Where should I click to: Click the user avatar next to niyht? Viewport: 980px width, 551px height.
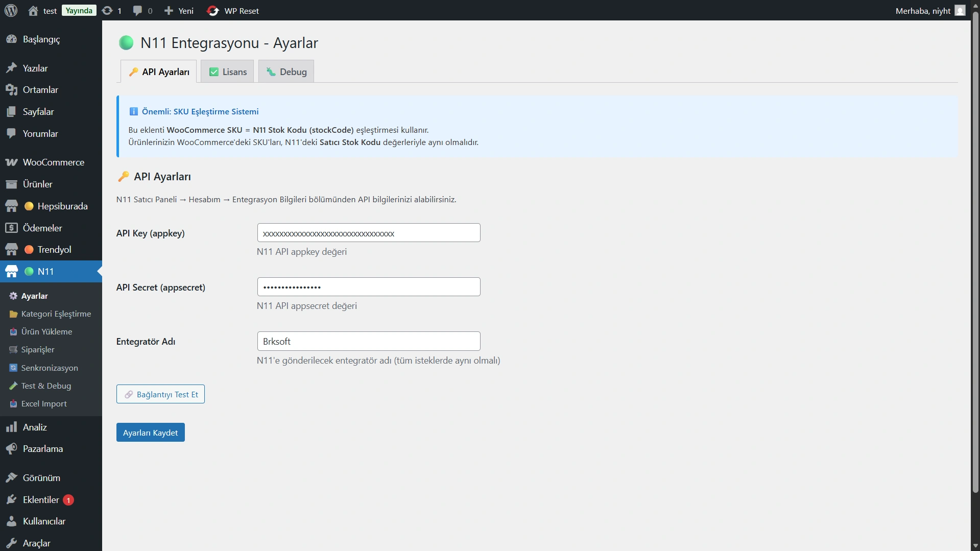point(960,11)
